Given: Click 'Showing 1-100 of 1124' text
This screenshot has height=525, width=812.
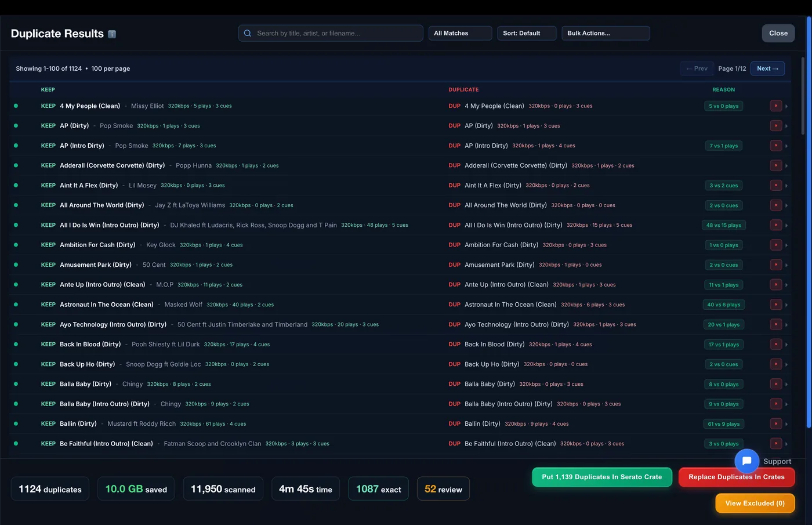Looking at the screenshot, I should point(49,68).
